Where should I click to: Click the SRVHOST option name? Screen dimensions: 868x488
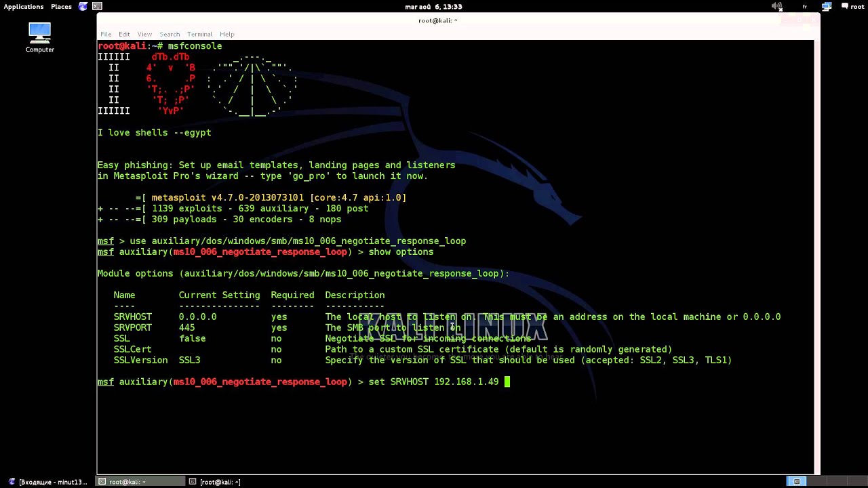[132, 317]
